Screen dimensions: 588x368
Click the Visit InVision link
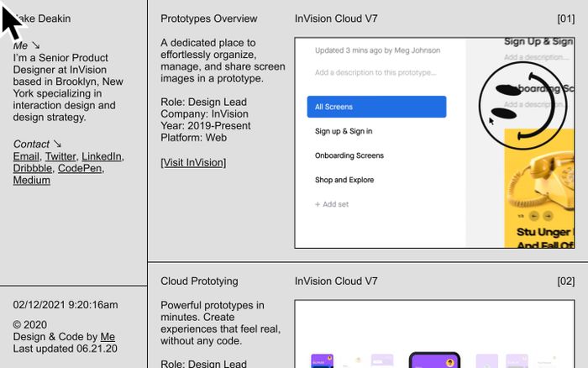click(193, 162)
